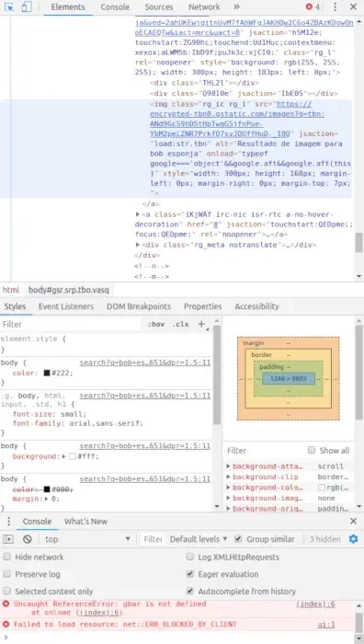Show more DevTools tabs chevron
Image resolution: width=364 pixels, height=644 pixels.
click(x=236, y=7)
